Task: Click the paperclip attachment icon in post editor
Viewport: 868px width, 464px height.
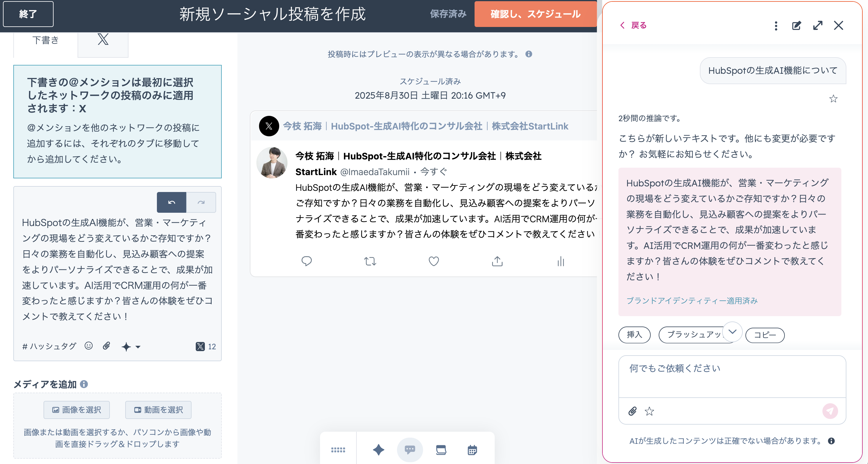Action: 107,346
